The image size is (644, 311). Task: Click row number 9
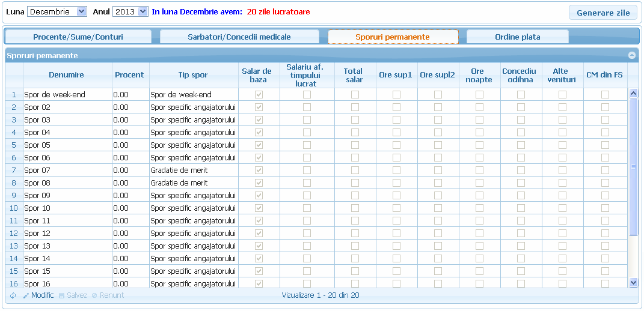click(x=14, y=196)
